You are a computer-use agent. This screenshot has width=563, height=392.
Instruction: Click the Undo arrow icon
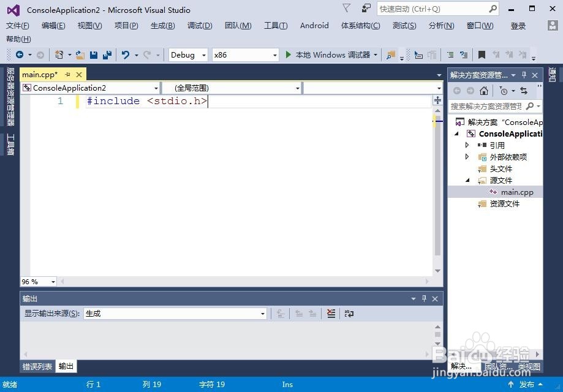coord(126,55)
